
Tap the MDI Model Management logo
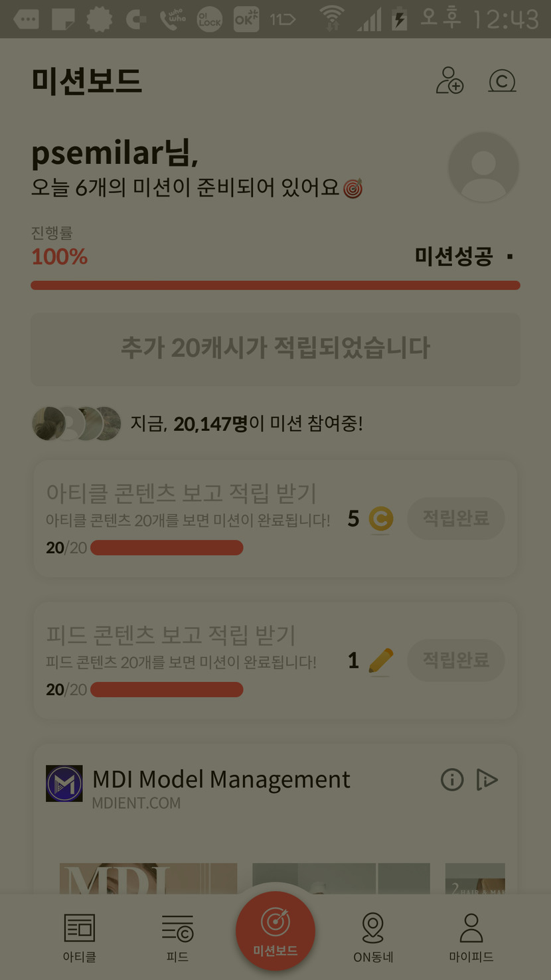coord(64,783)
